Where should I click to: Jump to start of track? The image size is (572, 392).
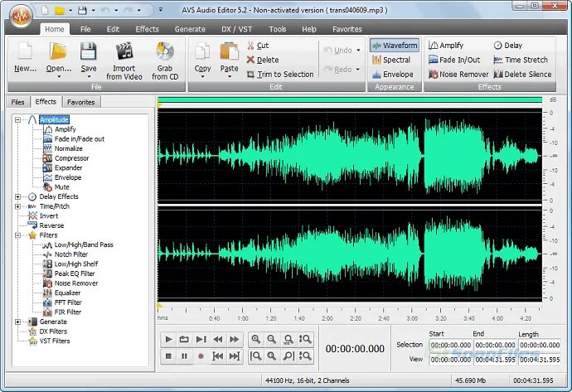click(x=218, y=356)
